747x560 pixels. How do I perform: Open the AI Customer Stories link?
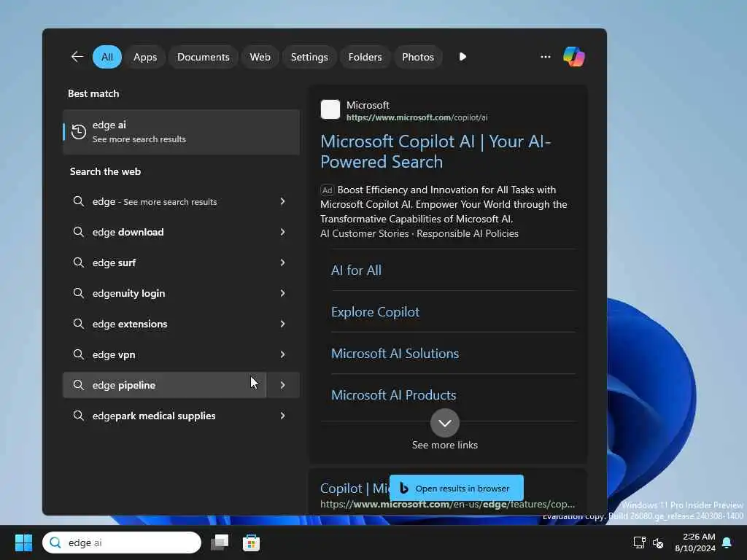pos(365,233)
